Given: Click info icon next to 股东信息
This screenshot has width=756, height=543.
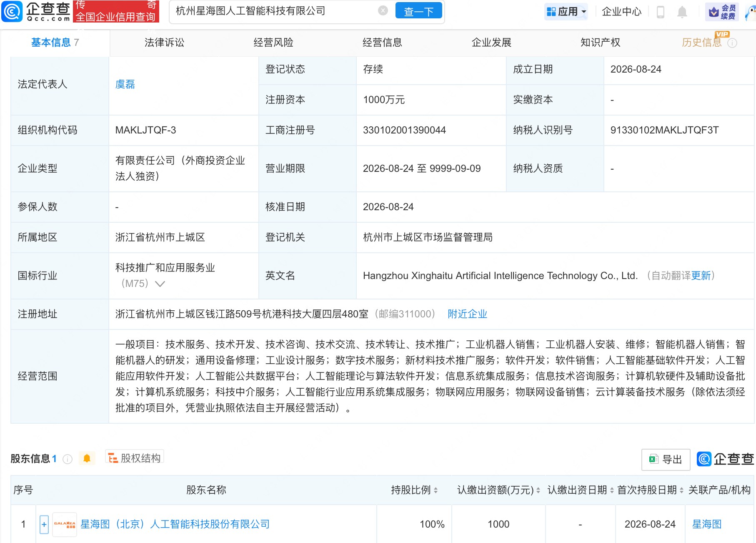Looking at the screenshot, I should (x=68, y=459).
